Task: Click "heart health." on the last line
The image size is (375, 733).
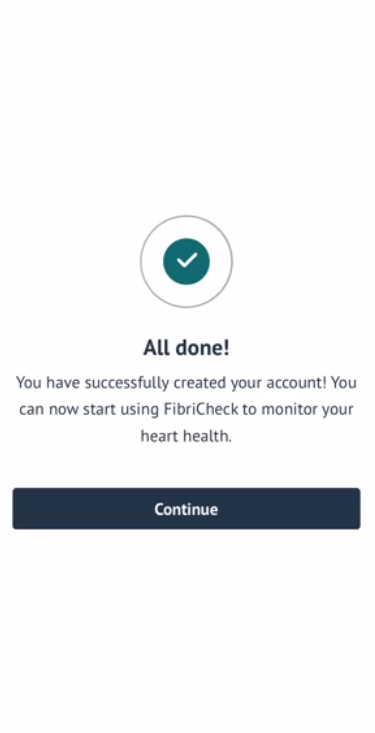Action: click(187, 436)
